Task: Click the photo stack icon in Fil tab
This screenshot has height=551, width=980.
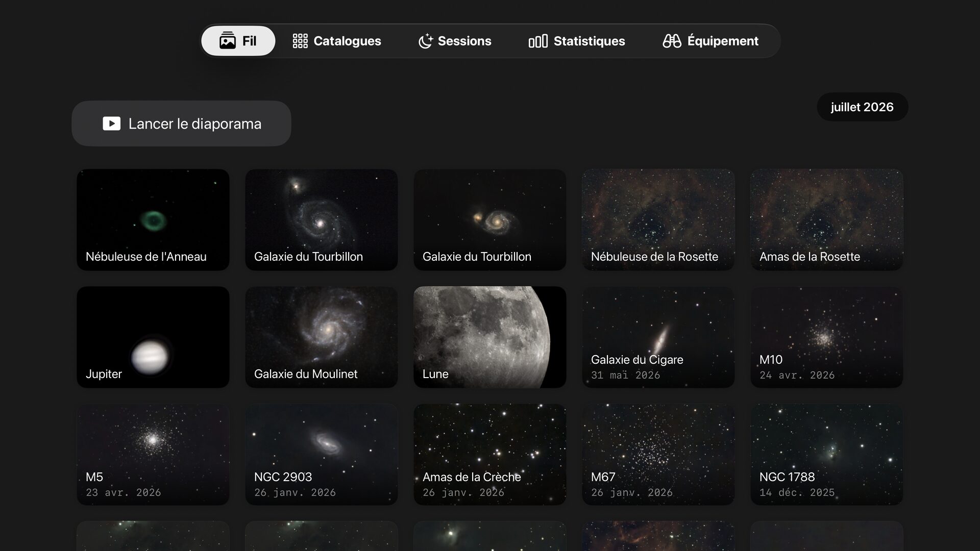Action: [228, 40]
